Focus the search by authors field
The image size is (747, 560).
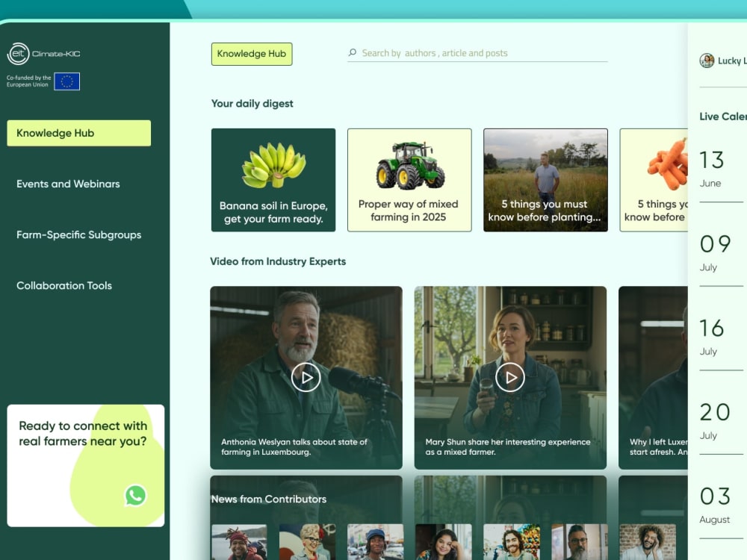[x=477, y=53]
